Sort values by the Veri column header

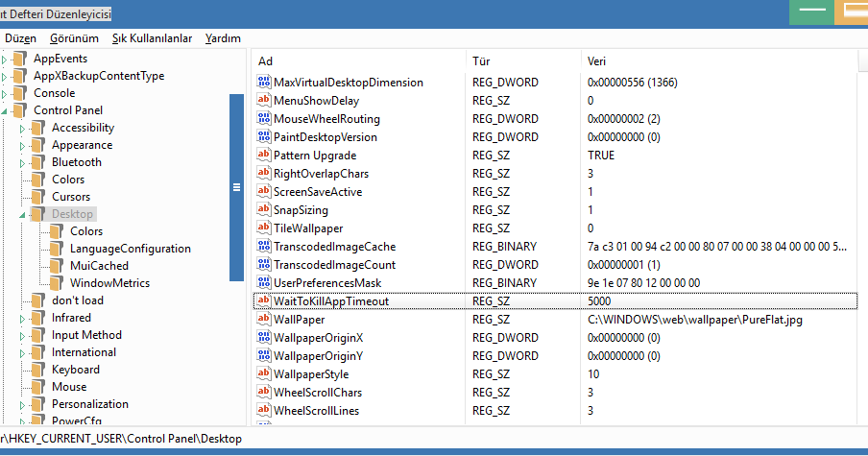point(719,60)
